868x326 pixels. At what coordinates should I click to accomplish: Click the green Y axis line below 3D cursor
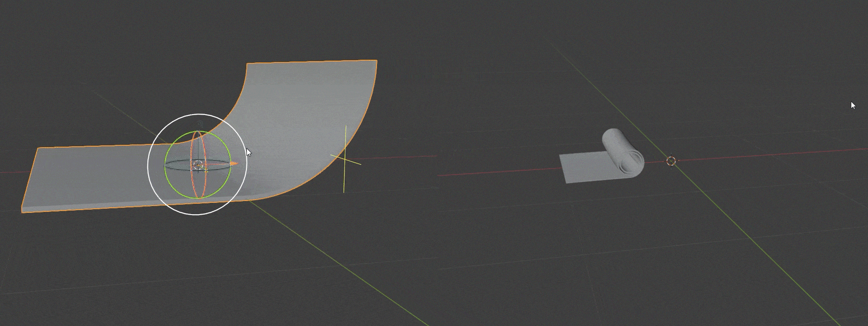point(746,235)
